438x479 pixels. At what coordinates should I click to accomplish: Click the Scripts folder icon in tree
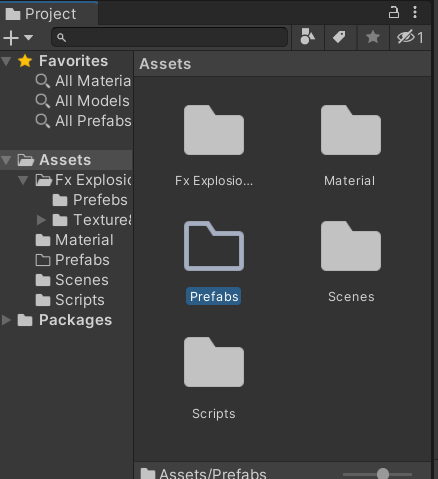(x=43, y=300)
